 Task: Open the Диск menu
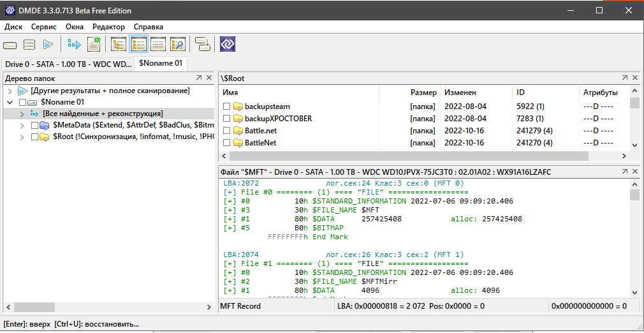(x=13, y=27)
